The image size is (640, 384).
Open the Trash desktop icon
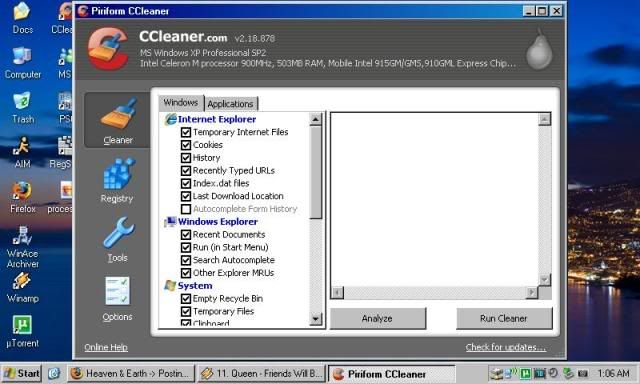tap(22, 108)
